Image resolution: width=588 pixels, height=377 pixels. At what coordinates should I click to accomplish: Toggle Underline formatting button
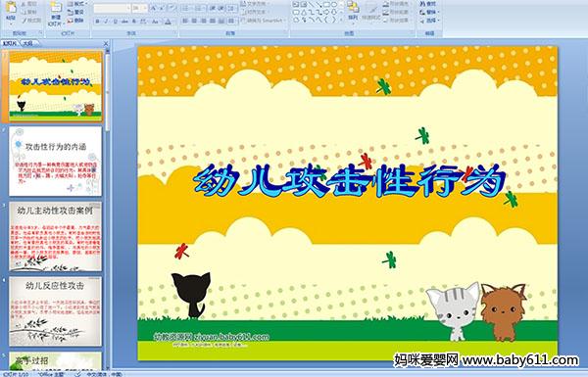[x=115, y=22]
